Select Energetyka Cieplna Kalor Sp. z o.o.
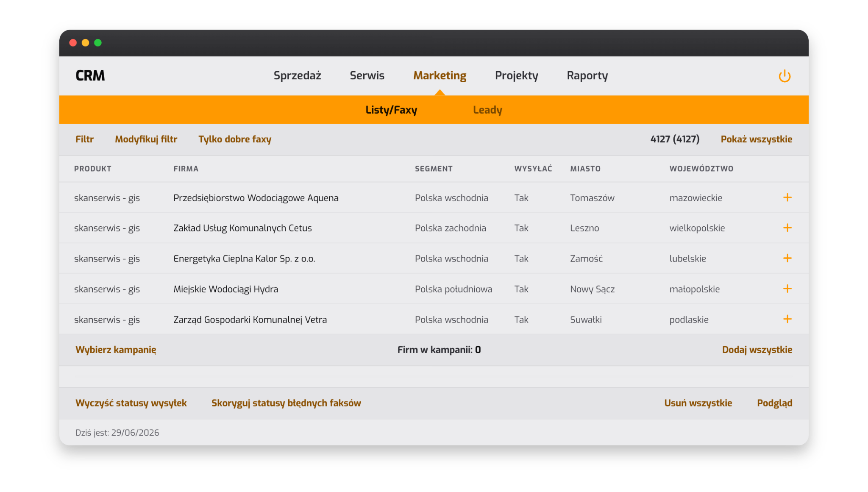Viewport: 868px width, 492px height. coord(244,259)
